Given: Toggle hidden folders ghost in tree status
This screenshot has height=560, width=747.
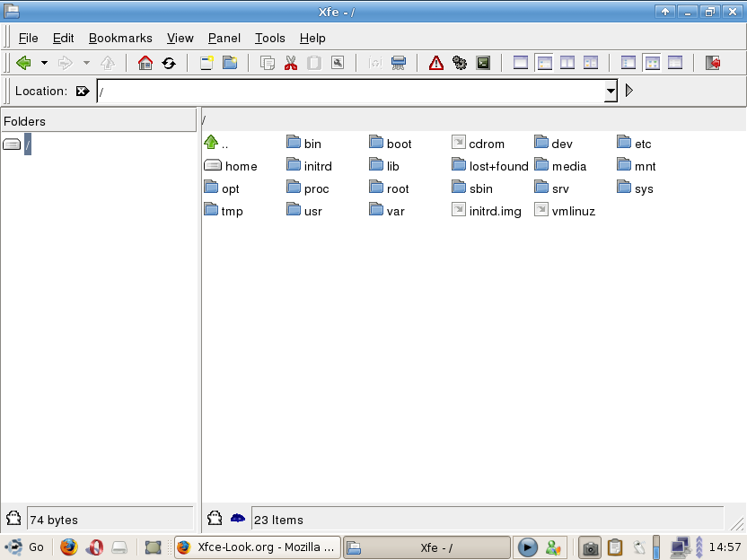Looking at the screenshot, I should click(x=13, y=518).
